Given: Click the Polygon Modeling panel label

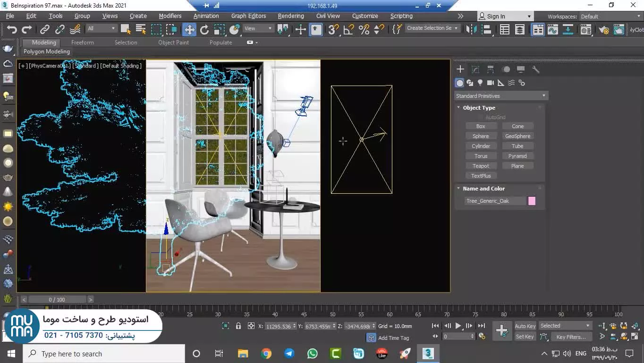Looking at the screenshot, I should point(46,52).
